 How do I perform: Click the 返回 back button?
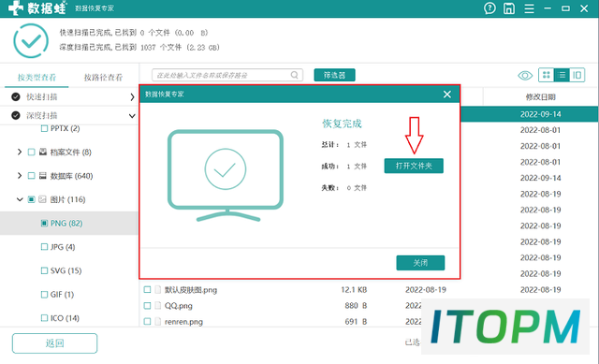pos(54,343)
